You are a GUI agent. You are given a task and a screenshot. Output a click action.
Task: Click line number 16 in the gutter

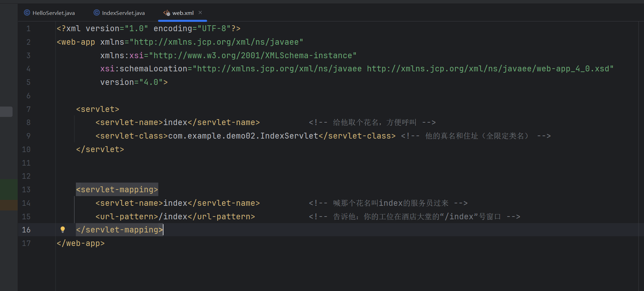(26, 230)
